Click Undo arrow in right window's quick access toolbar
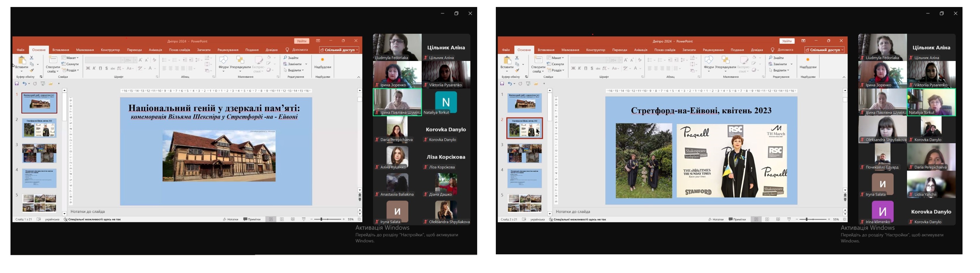This screenshot has height=273, width=980. [x=510, y=84]
